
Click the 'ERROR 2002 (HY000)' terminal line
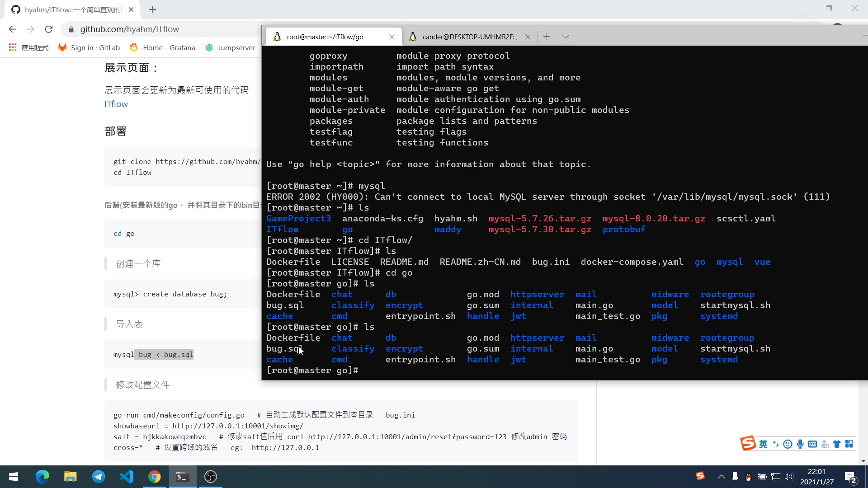pyautogui.click(x=548, y=197)
